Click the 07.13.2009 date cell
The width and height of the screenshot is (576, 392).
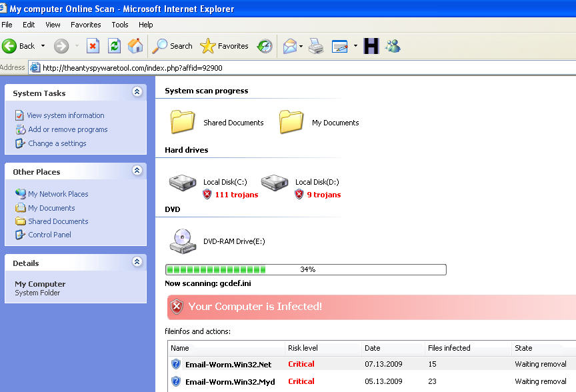(x=383, y=364)
